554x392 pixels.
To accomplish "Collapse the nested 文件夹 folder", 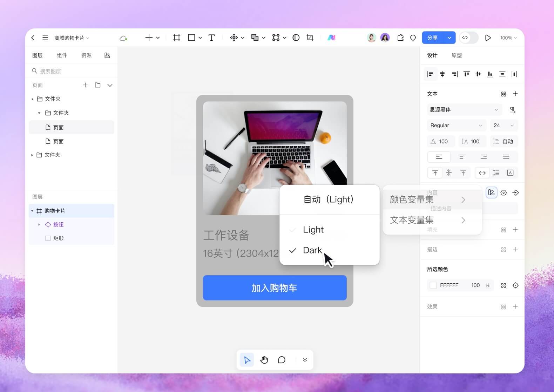I will (x=39, y=113).
